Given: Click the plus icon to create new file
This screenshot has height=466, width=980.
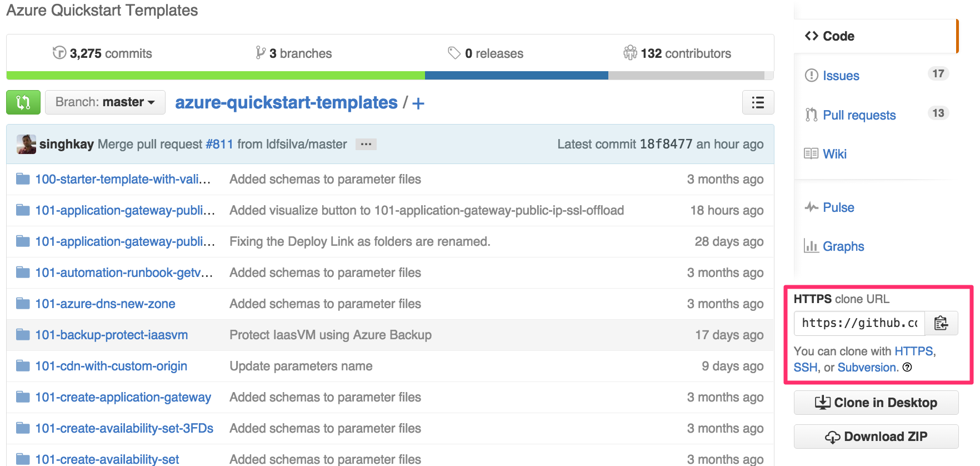Looking at the screenshot, I should 418,103.
